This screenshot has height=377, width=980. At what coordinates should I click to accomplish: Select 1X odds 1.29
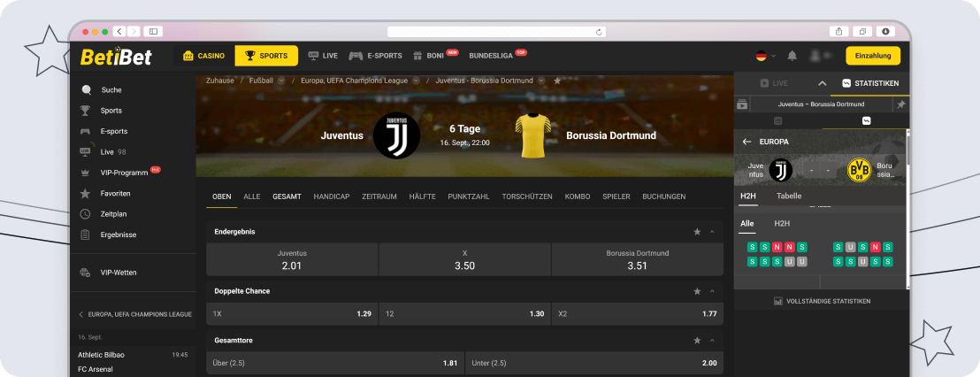[292, 314]
